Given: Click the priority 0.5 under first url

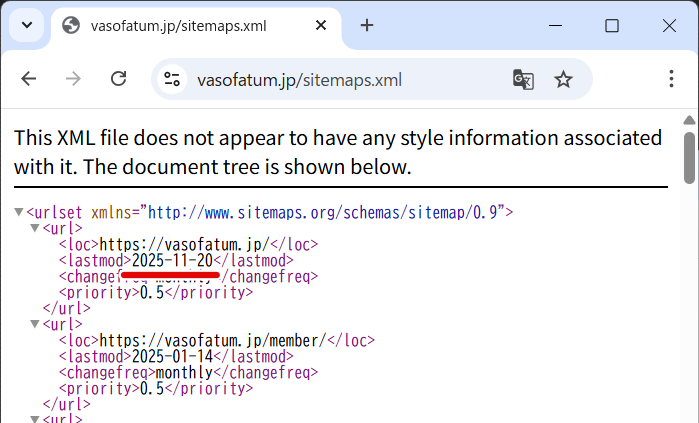Looking at the screenshot, I should 152,292.
